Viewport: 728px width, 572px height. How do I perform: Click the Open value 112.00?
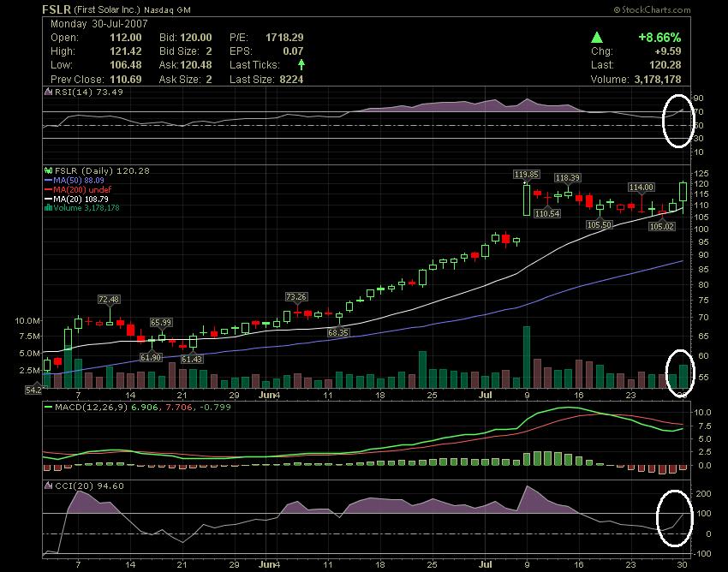(126, 38)
